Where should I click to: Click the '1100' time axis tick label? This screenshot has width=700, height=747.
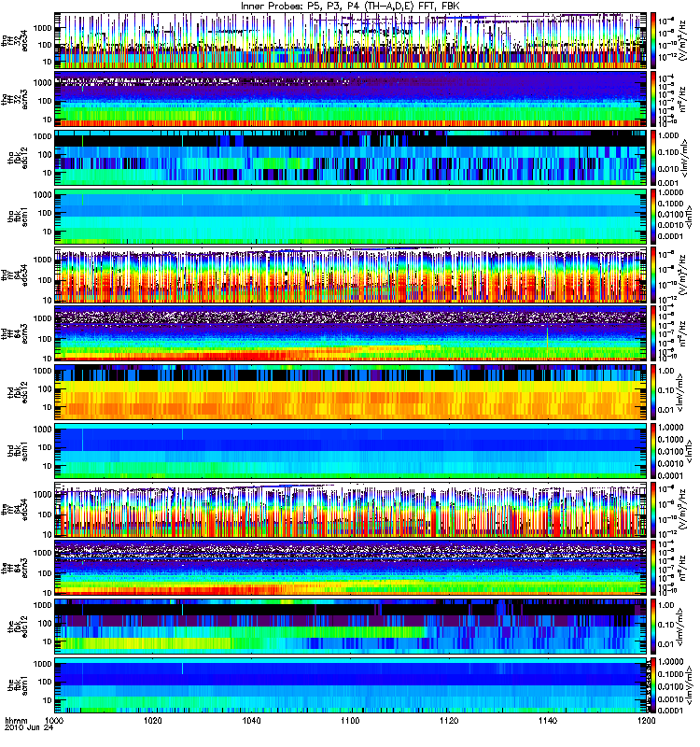point(350,721)
